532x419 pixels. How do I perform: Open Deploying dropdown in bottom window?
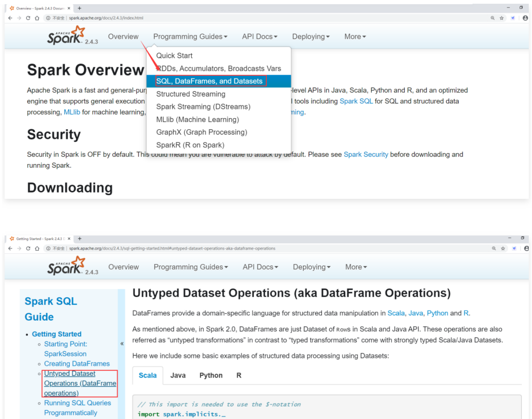(311, 267)
